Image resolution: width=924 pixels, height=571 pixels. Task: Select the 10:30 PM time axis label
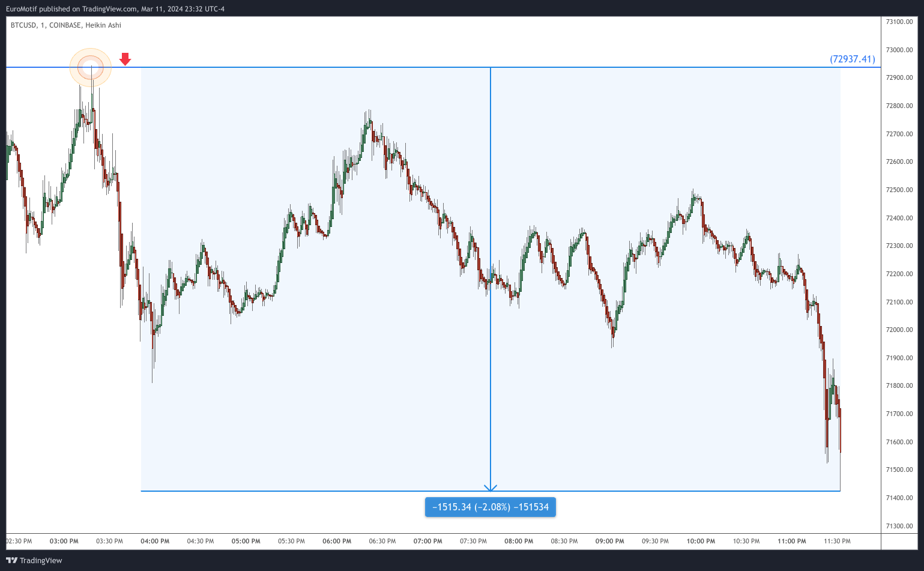746,541
